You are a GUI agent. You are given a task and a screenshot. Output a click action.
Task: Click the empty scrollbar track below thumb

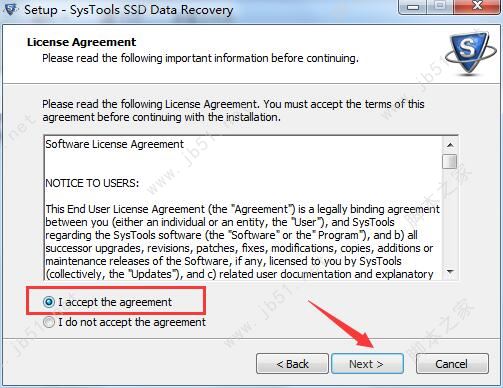(450, 217)
